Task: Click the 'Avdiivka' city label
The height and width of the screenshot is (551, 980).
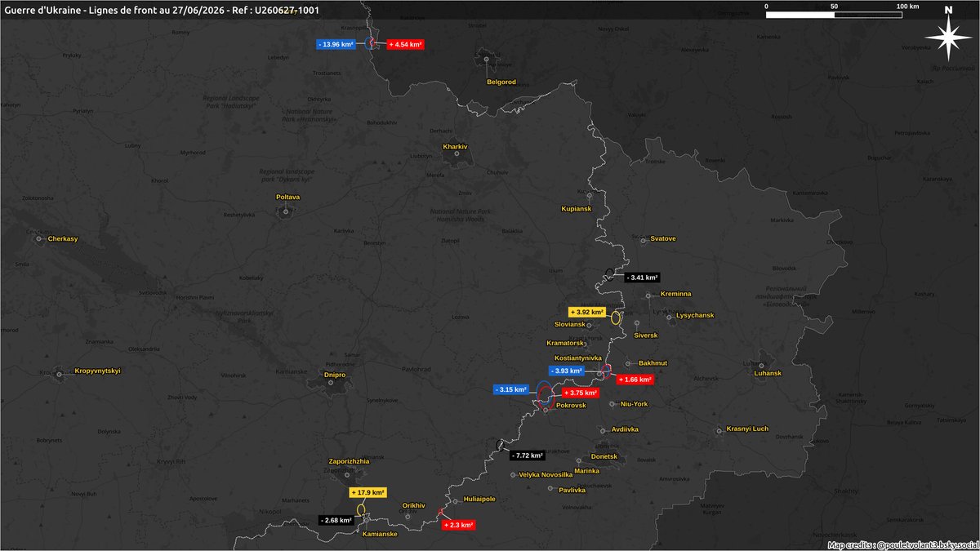Action: 625,430
